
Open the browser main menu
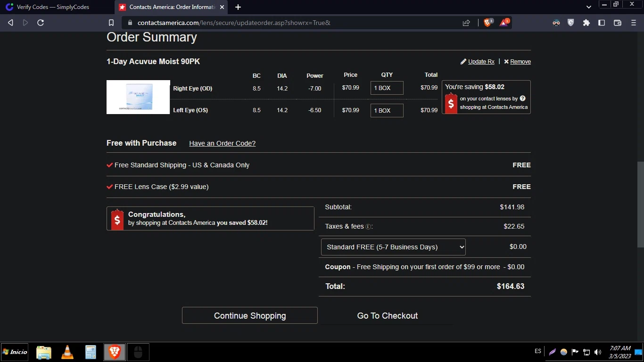633,23
